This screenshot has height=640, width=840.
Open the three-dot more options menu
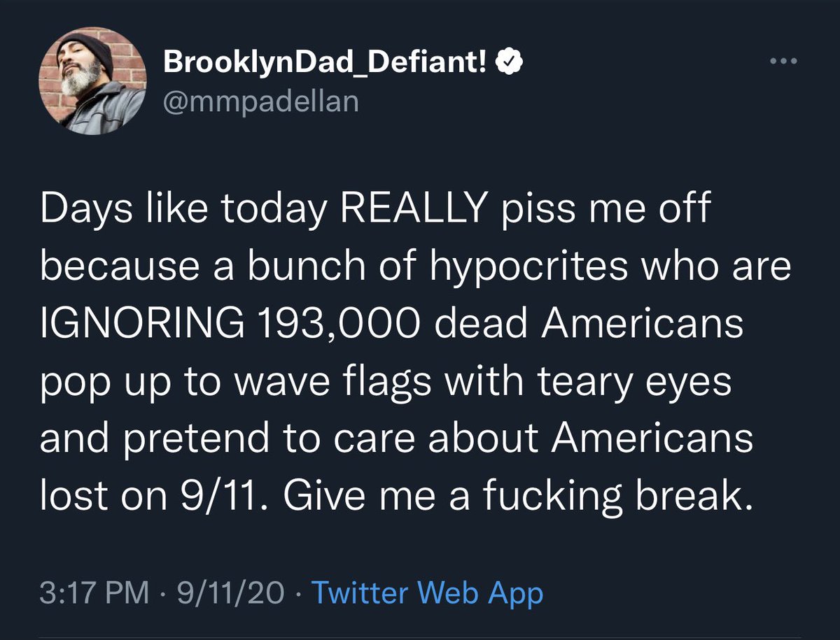pyautogui.click(x=783, y=61)
